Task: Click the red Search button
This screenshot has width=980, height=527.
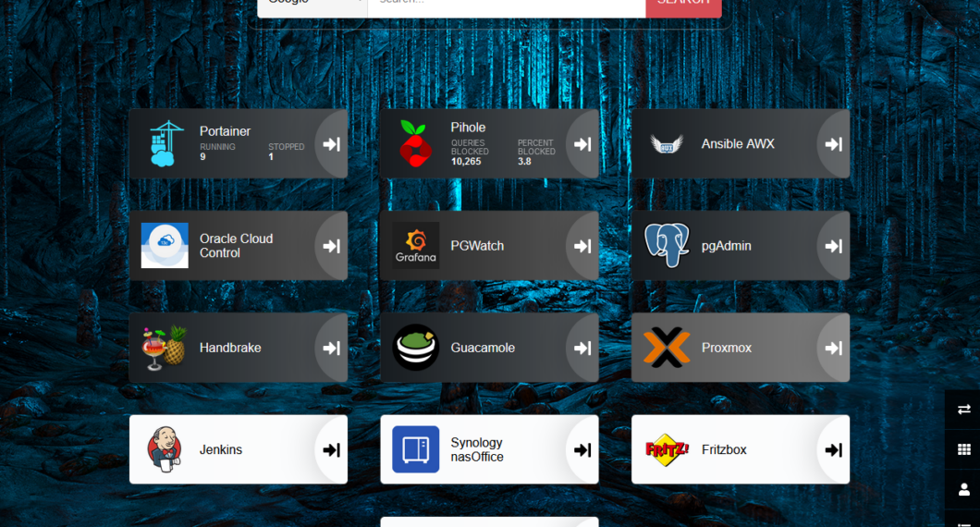Action: point(684,6)
